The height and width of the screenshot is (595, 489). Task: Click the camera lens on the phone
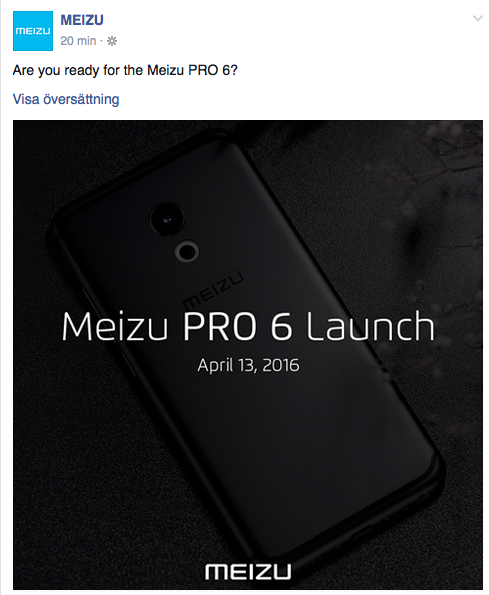167,219
